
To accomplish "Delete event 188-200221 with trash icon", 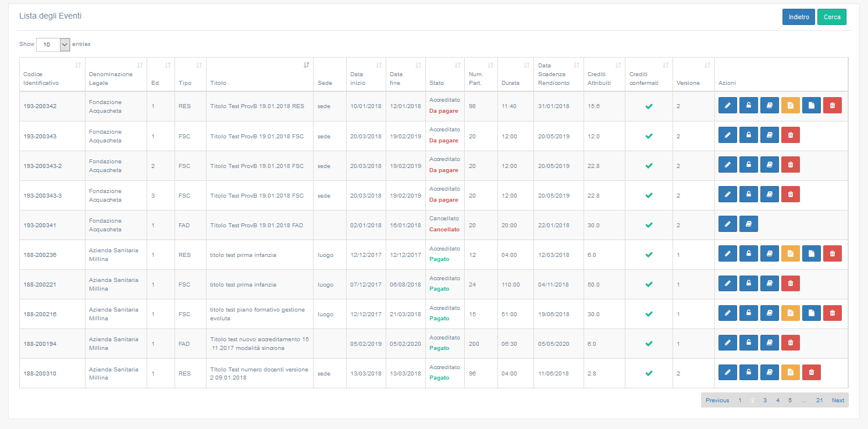I will point(791,283).
